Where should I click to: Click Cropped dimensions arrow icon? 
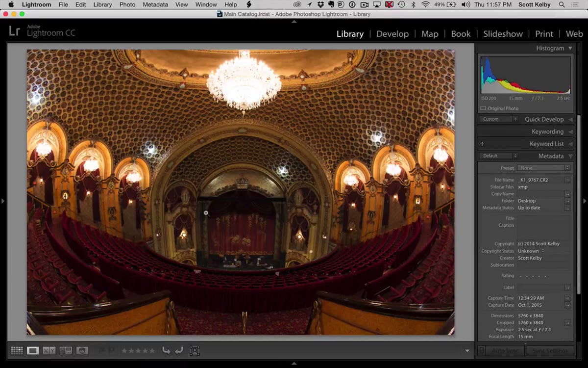(x=567, y=323)
